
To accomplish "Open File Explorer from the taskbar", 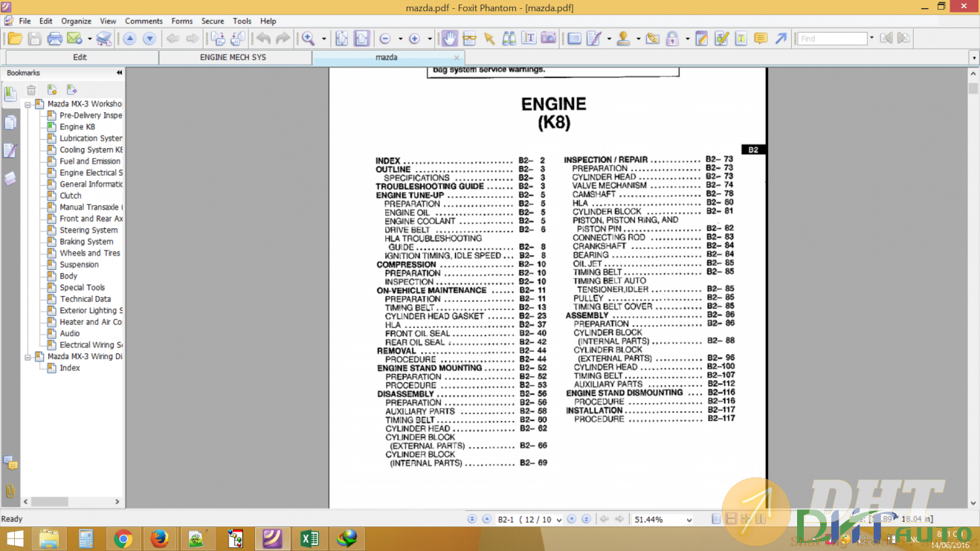I will coord(49,538).
